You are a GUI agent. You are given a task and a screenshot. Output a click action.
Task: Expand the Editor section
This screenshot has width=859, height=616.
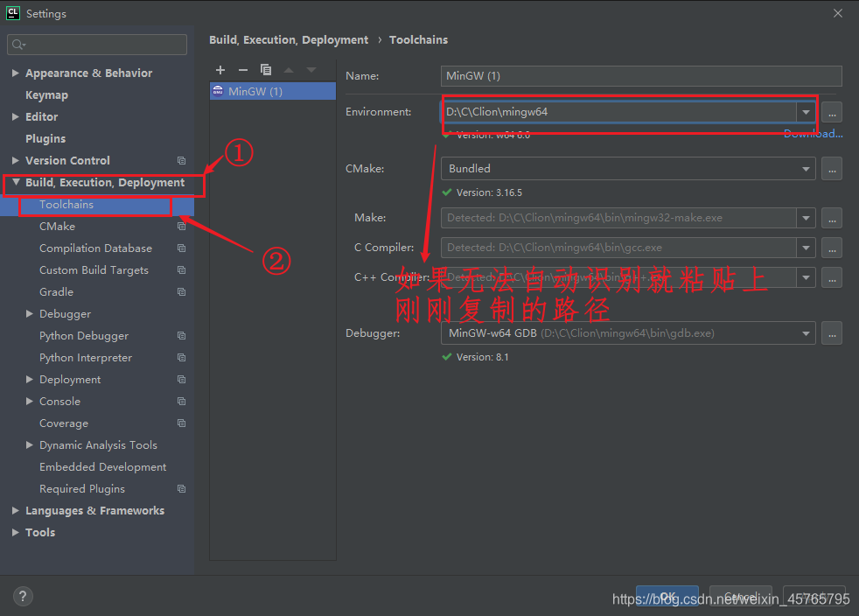16,116
